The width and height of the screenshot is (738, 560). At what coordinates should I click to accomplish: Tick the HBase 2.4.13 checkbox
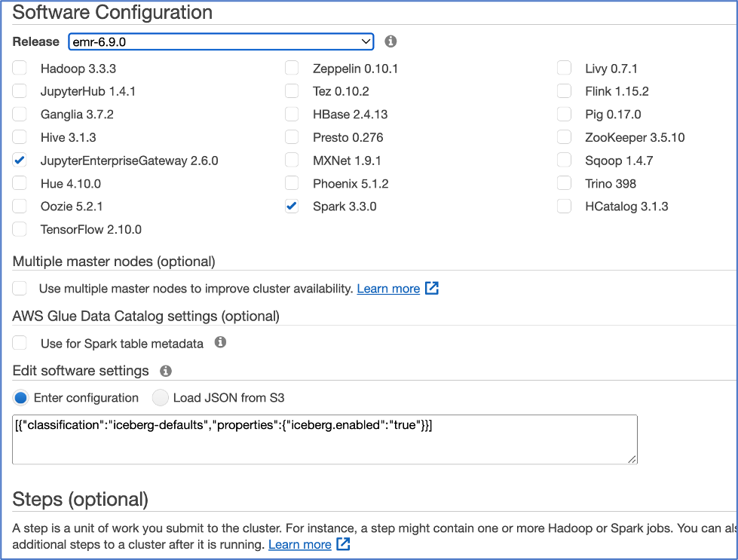click(292, 114)
